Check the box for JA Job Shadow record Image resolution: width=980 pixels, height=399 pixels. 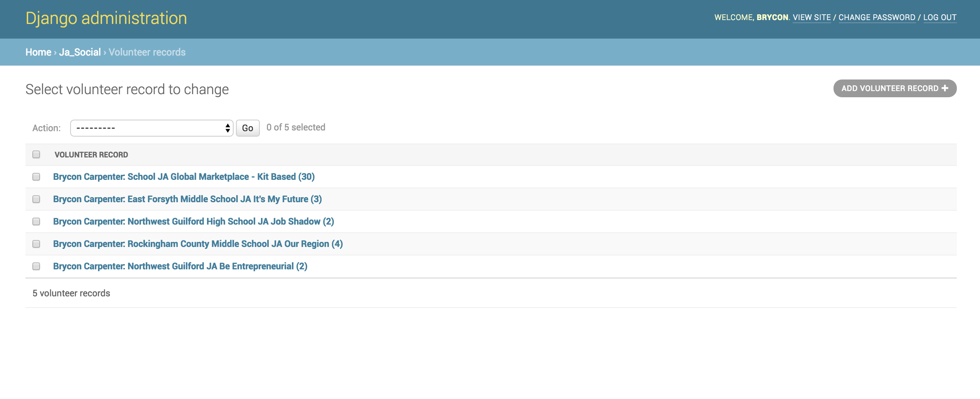(x=36, y=221)
